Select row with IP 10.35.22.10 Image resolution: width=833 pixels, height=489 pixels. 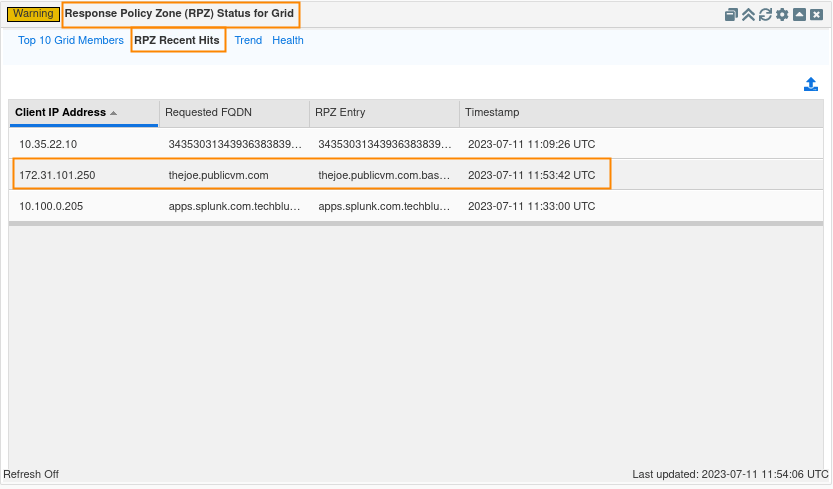coord(416,144)
